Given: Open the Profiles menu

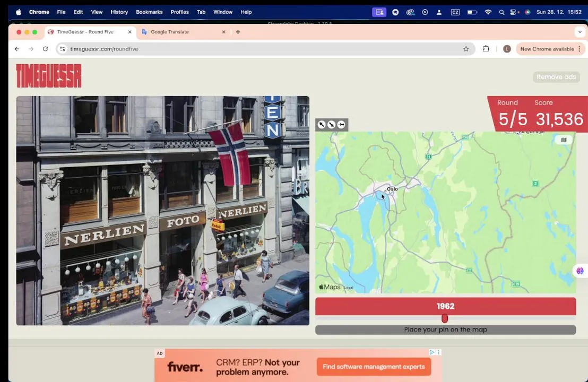Looking at the screenshot, I should click(x=179, y=12).
